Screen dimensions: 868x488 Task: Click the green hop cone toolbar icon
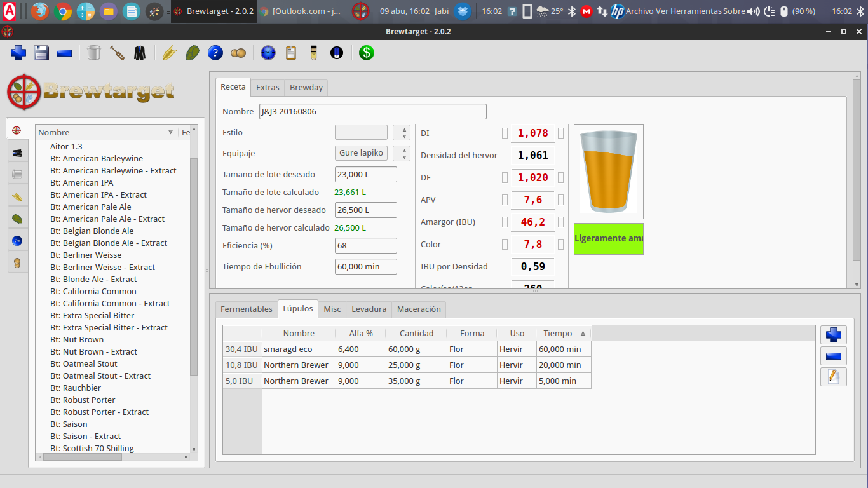[192, 53]
